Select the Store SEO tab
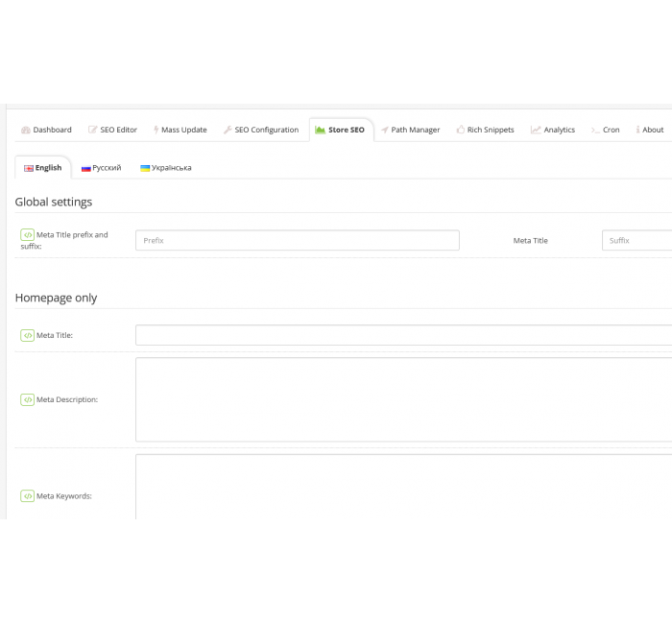 point(340,130)
